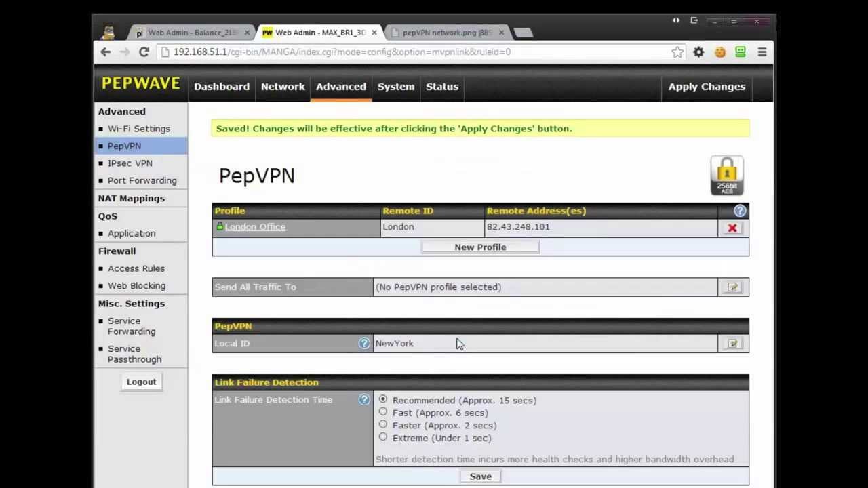This screenshot has width=868, height=488.
Task: Open Web Blocking in sidebar
Action: (x=137, y=286)
